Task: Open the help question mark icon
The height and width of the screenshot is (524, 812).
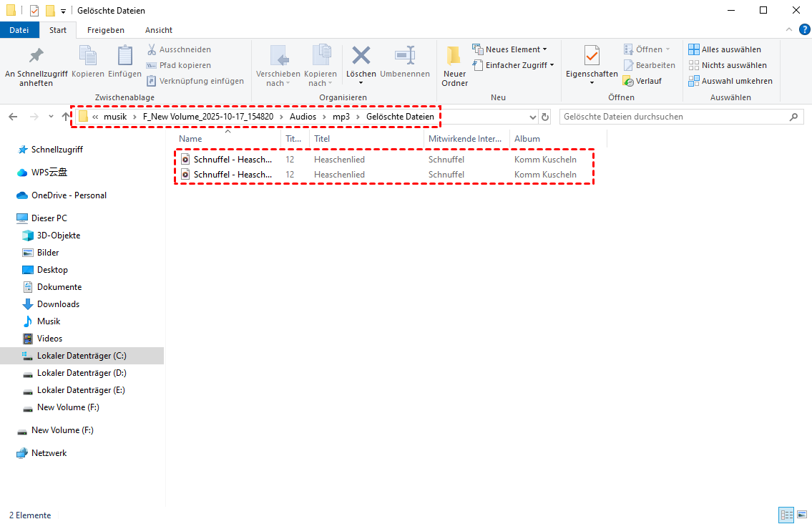Action: (804, 29)
